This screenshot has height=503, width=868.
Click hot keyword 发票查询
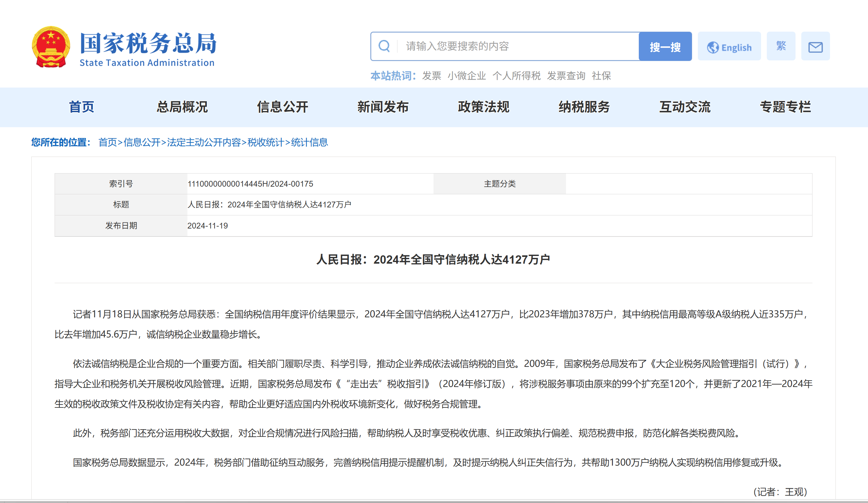(566, 76)
